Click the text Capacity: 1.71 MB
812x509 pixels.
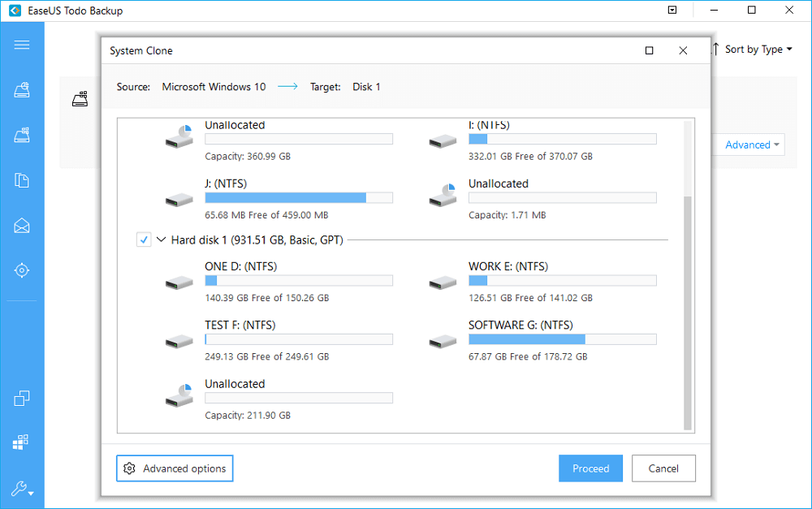click(x=507, y=215)
